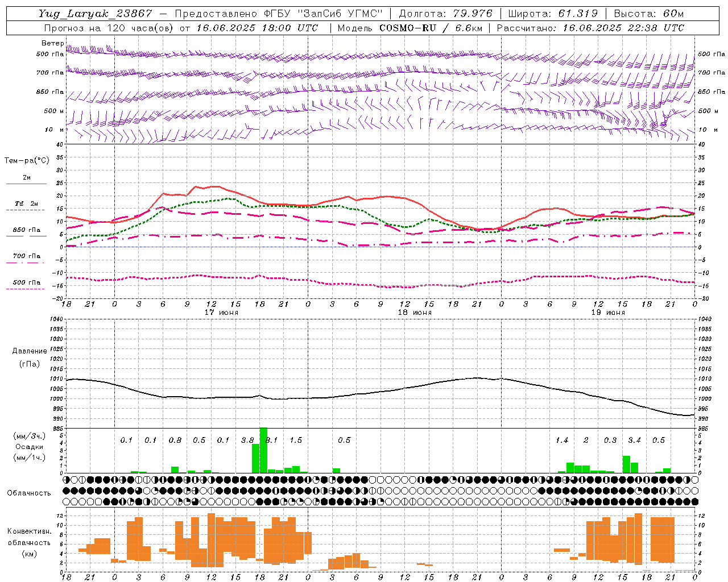Click the station title Yug_Laryak_23867
728x582 pixels.
click(95, 14)
